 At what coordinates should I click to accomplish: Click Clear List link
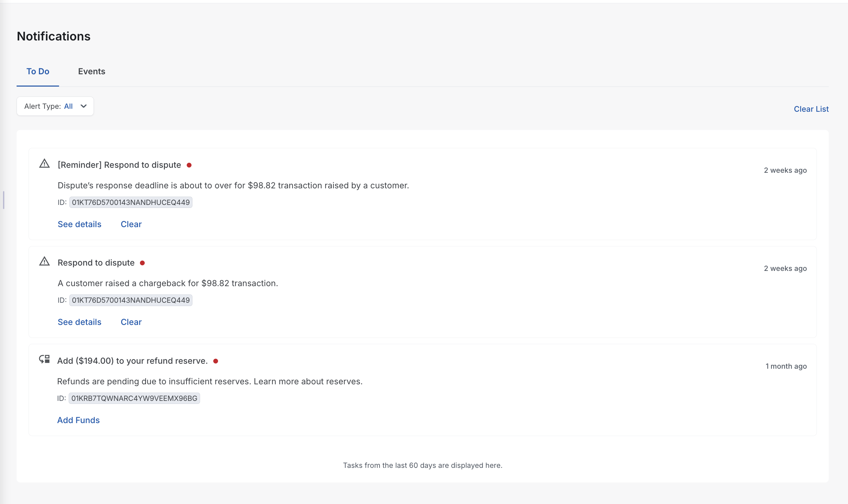click(x=811, y=109)
